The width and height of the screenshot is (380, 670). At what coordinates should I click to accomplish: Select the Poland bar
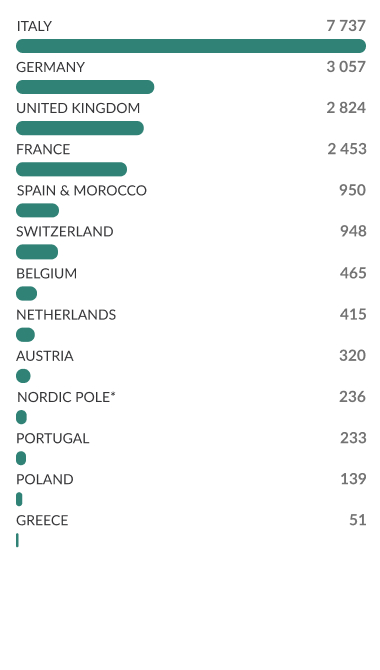click(x=19, y=499)
